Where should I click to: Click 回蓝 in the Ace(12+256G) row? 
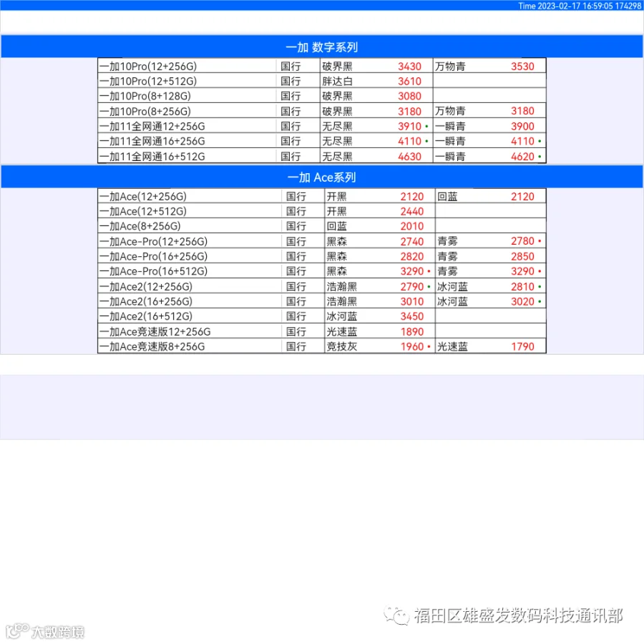(447, 196)
